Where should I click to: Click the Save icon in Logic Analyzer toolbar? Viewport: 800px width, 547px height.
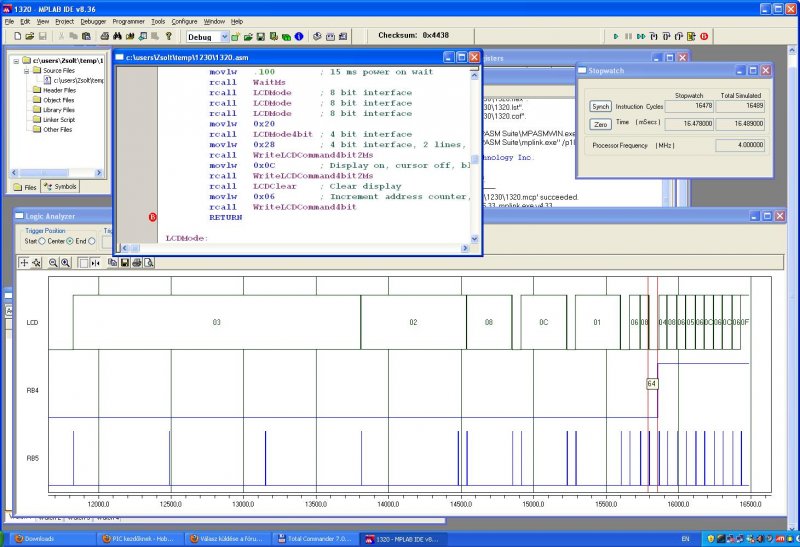click(x=123, y=262)
